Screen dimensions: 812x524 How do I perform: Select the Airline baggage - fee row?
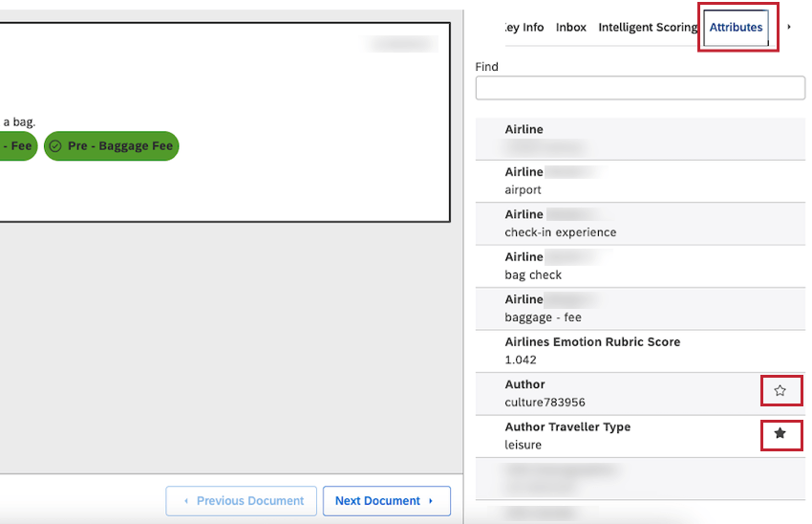tap(640, 309)
